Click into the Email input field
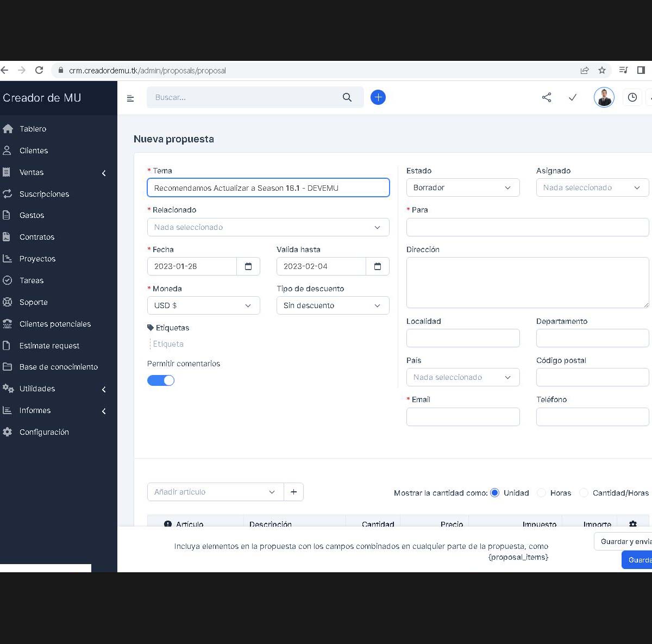 click(463, 417)
